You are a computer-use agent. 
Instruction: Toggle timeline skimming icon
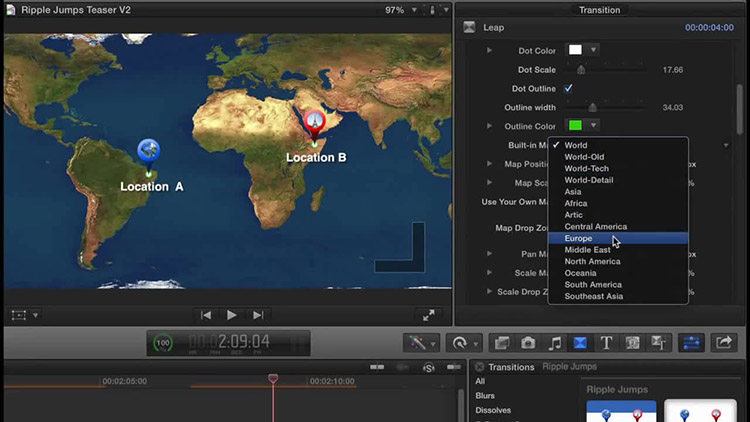tap(377, 367)
